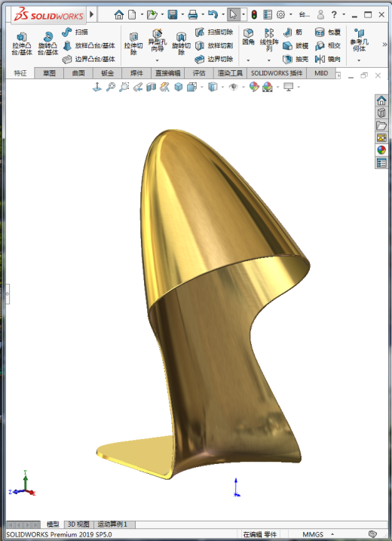Viewport: 392px width, 541px height.
Task: Open the File Explorer pane
Action: (381, 125)
